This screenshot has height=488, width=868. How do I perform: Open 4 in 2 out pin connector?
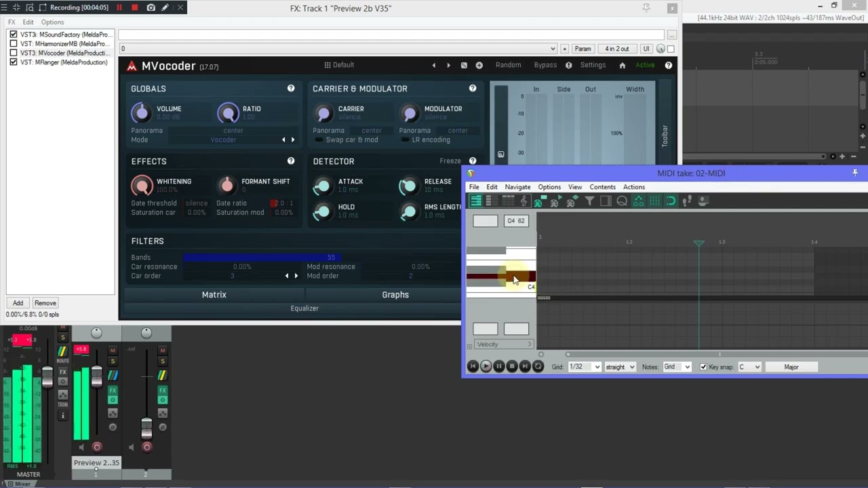click(x=617, y=49)
